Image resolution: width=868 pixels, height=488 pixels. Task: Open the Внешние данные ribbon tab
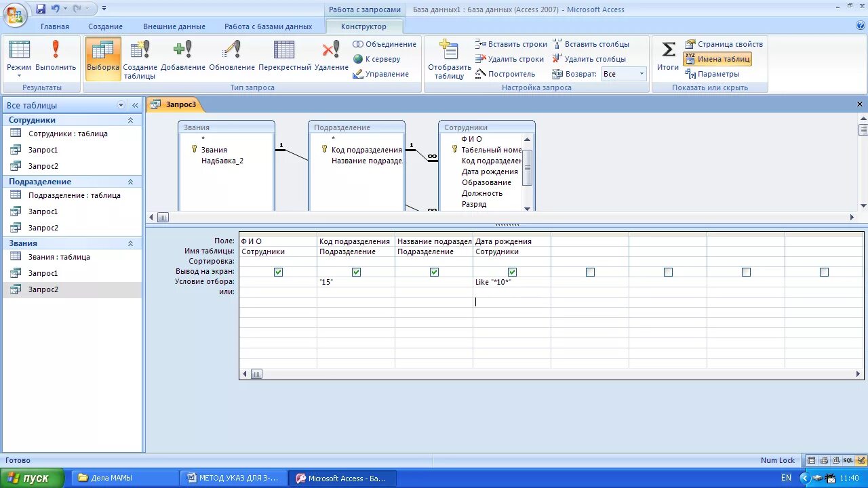coord(174,26)
